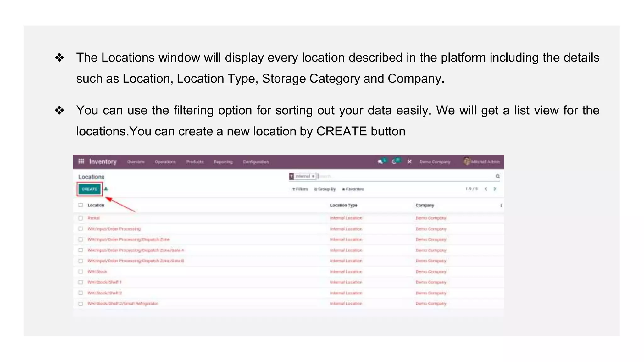Expand the Group By dropdown
The image size is (644, 362).
coord(325,189)
